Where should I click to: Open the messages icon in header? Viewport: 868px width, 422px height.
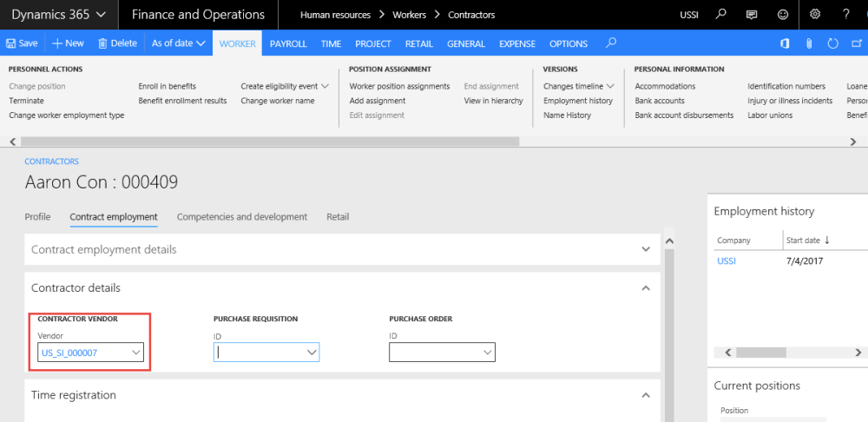click(x=752, y=15)
